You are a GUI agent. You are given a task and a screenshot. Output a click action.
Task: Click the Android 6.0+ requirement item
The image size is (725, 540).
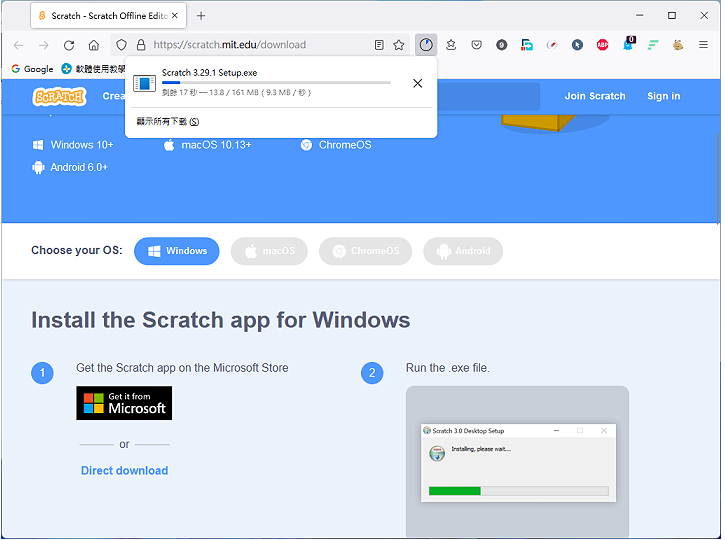[70, 167]
